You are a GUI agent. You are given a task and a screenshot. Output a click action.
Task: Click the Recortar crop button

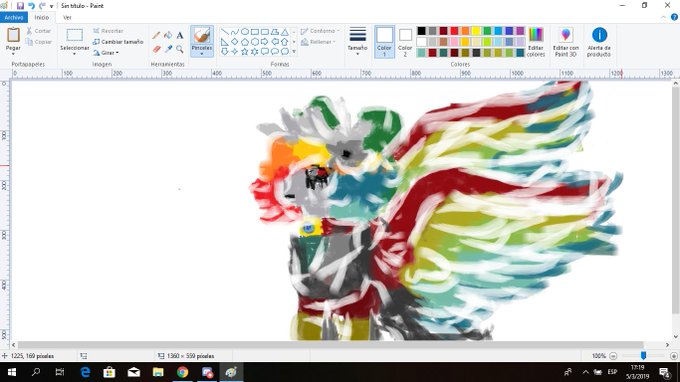tap(108, 31)
